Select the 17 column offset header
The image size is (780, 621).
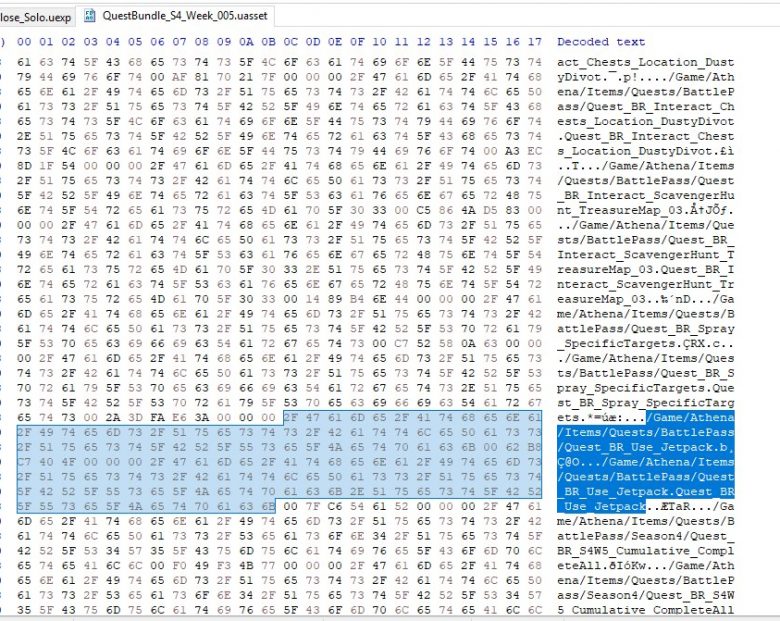pos(535,42)
